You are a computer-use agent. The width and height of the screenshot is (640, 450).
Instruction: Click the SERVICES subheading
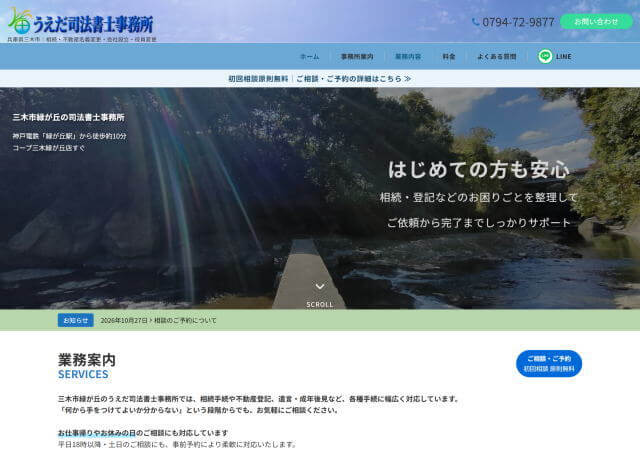coord(83,374)
